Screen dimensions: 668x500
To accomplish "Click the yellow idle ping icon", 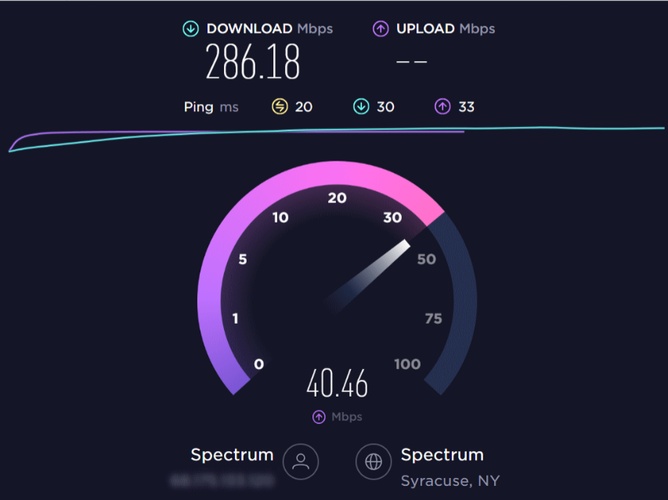I will (280, 106).
